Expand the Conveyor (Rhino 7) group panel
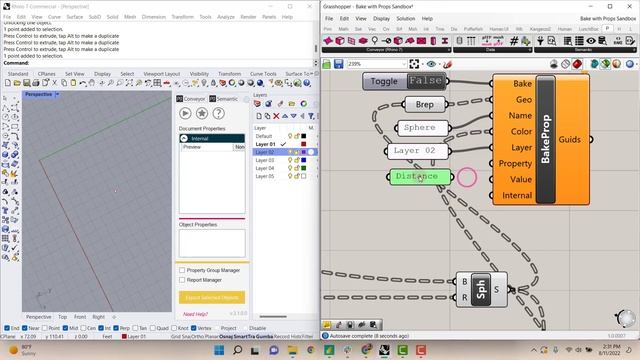640x360 pixels. tap(449, 50)
